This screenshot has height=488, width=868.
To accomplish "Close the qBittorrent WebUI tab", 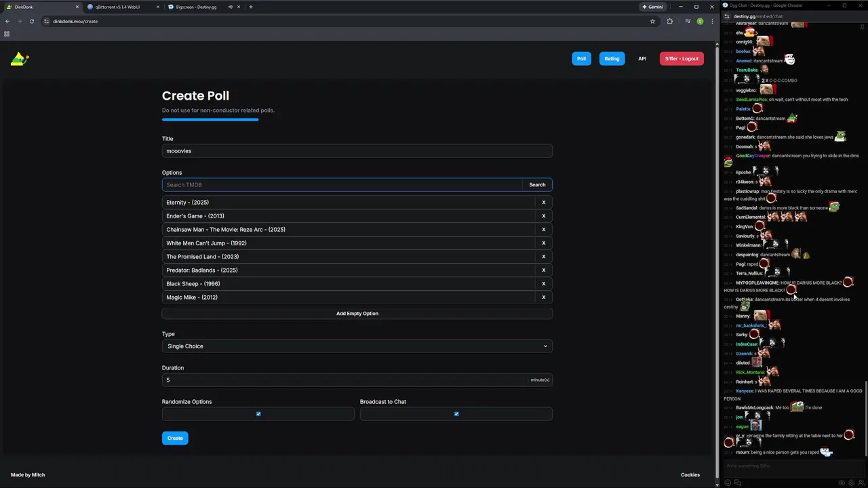I will pos(157,7).
